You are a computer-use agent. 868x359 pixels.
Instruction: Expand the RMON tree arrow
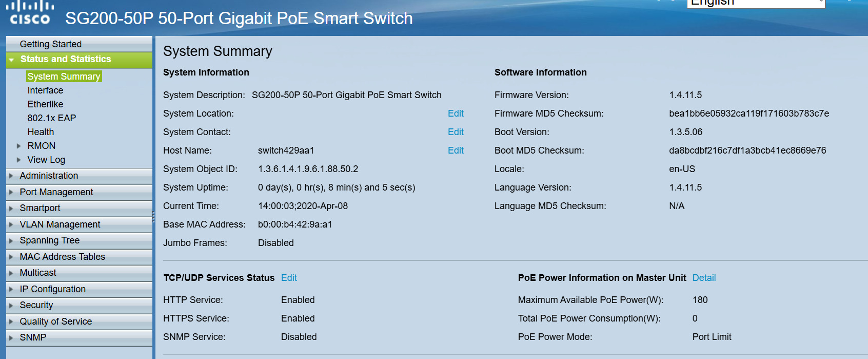pyautogui.click(x=19, y=146)
